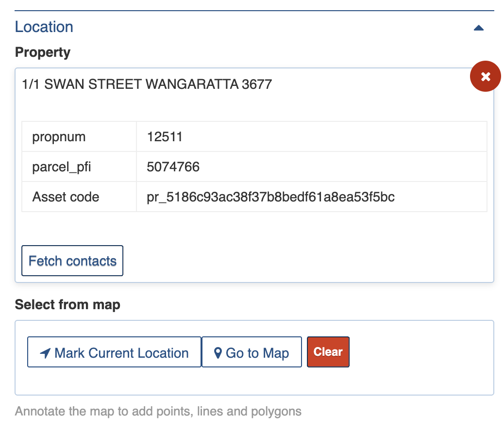This screenshot has width=504, height=431.
Task: Click the Property field label
Action: pyautogui.click(x=43, y=52)
